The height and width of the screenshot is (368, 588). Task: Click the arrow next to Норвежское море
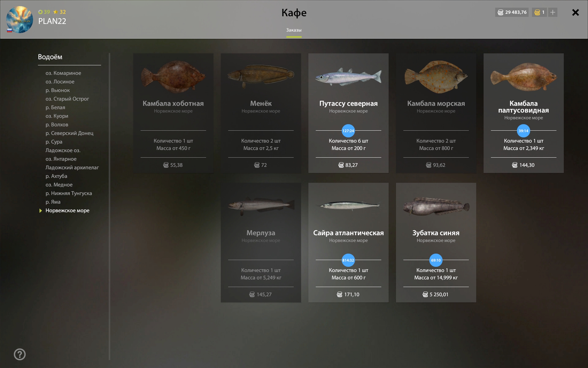[x=40, y=211]
